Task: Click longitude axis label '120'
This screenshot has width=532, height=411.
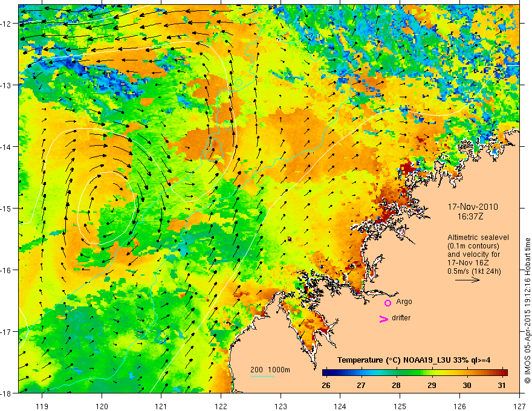Action: click(102, 406)
